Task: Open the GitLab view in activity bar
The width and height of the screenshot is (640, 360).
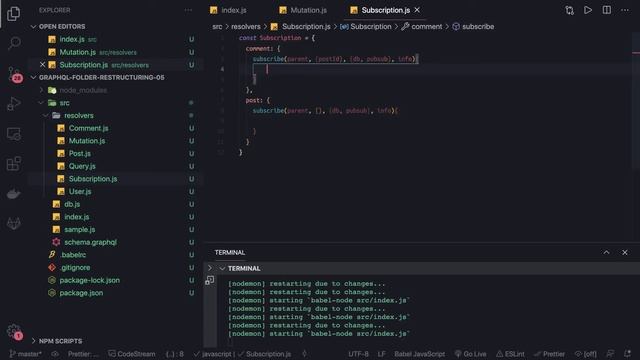Action: (13, 223)
